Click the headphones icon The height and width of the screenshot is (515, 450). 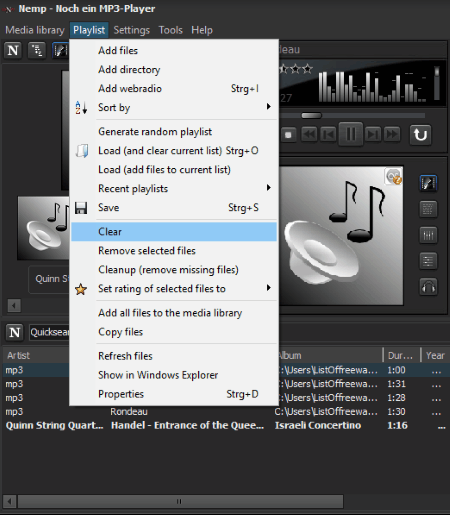tap(428, 287)
